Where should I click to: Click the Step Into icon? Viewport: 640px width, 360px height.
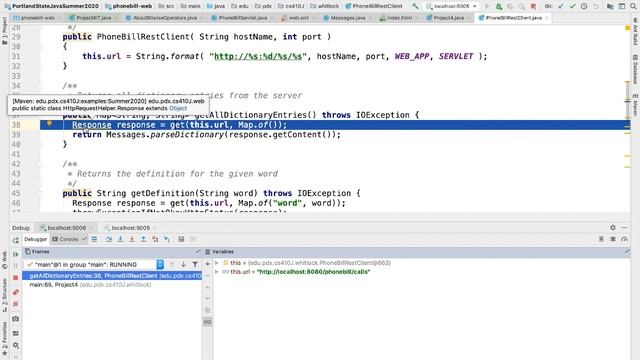click(120, 239)
